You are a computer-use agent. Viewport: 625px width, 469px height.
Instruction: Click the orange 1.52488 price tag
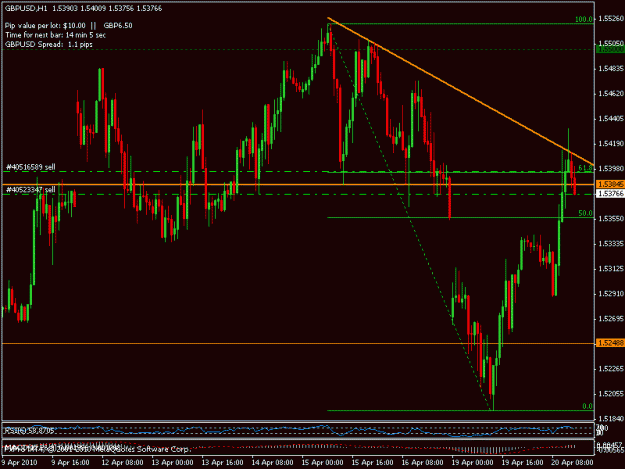click(x=610, y=343)
